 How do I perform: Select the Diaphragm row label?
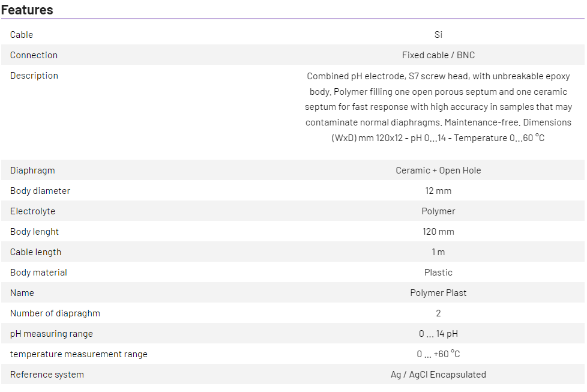[32, 170]
